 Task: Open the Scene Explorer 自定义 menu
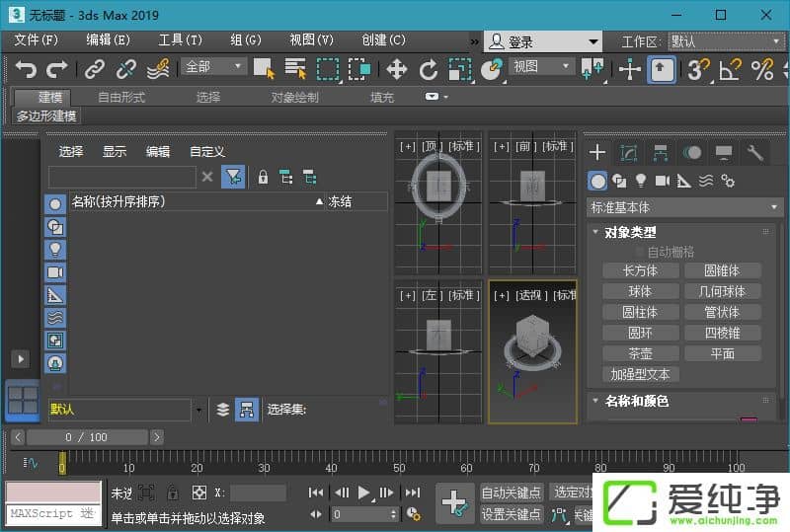click(x=207, y=152)
